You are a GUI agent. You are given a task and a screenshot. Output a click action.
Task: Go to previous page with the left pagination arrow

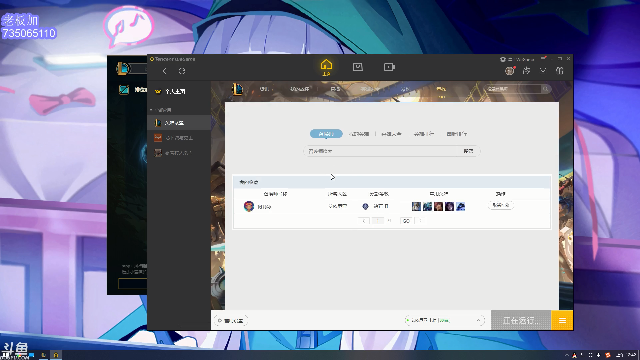(364, 221)
